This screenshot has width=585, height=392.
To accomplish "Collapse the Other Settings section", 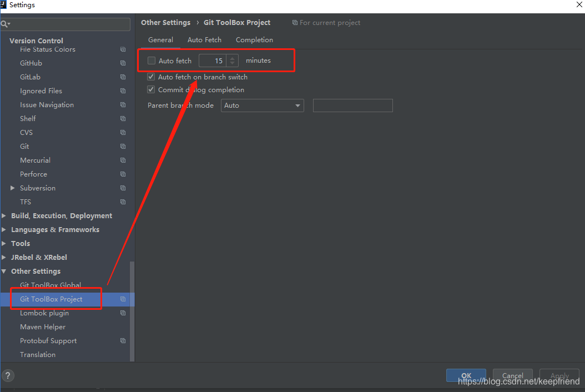I will click(4, 272).
